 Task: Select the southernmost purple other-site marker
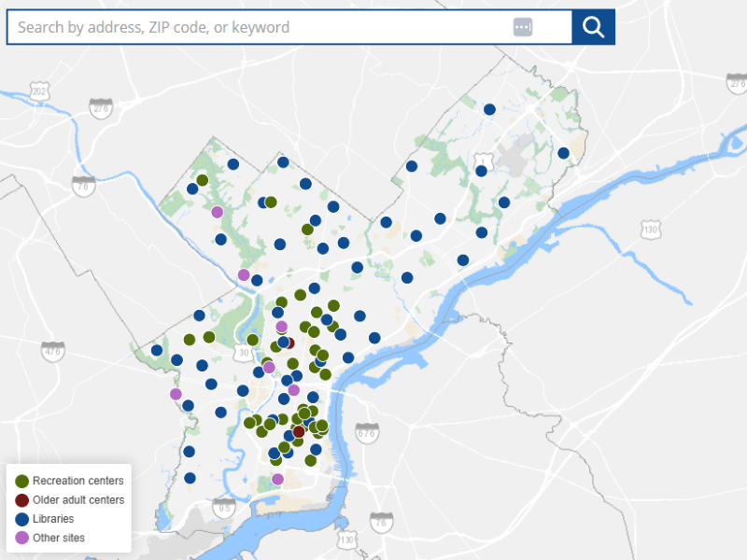tap(277, 480)
